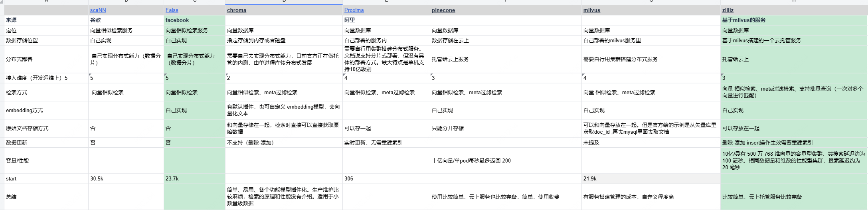
Task: Click scaNN's 数据更新 cell showing 否
Action: pos(126,143)
